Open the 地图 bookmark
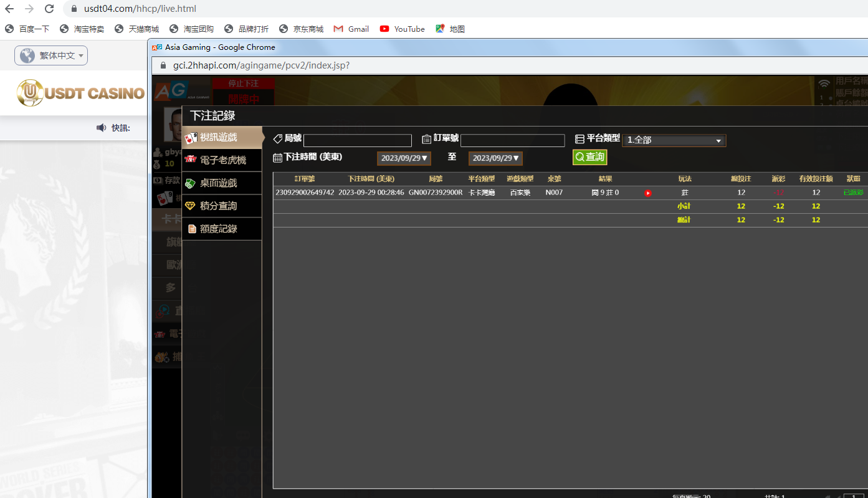868x498 pixels. tap(451, 29)
